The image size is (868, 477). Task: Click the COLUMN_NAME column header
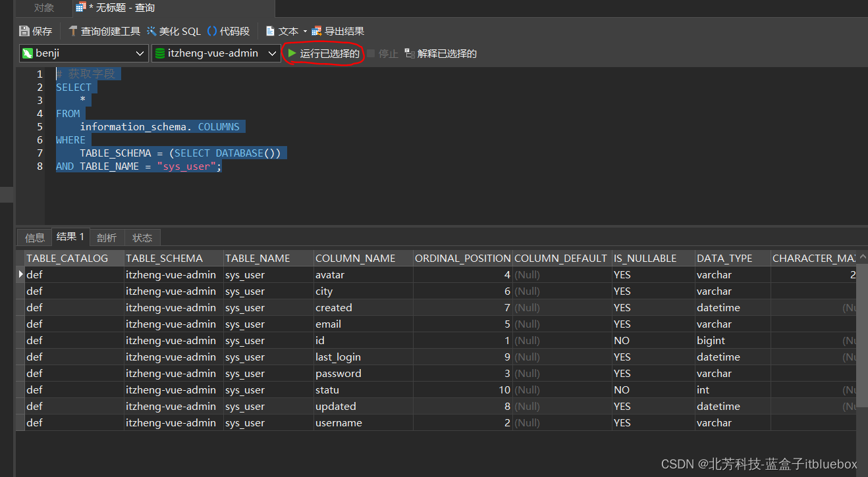(x=364, y=258)
